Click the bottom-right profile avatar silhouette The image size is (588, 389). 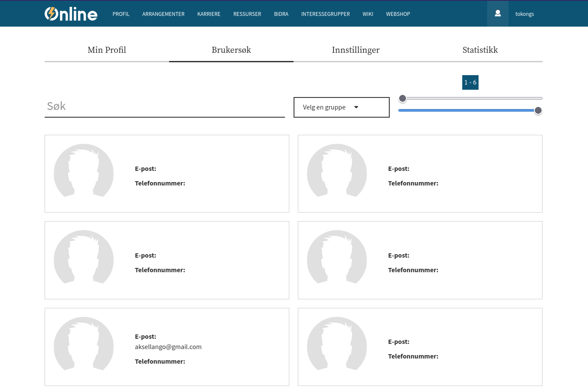click(337, 345)
